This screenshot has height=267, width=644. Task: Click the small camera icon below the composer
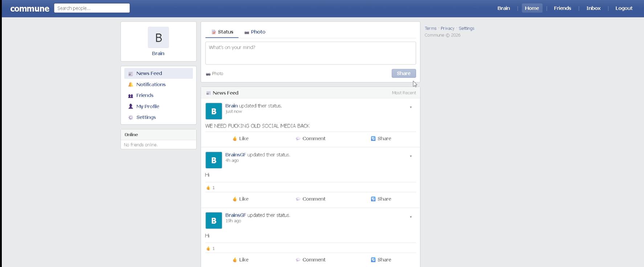tap(208, 74)
